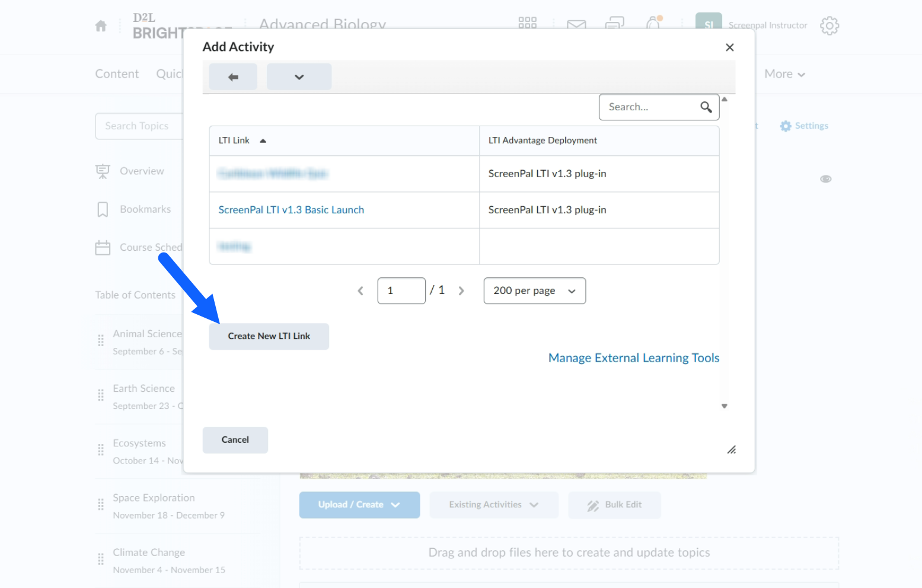Expand the More menu in navbar
922x588 pixels.
pyautogui.click(x=784, y=74)
